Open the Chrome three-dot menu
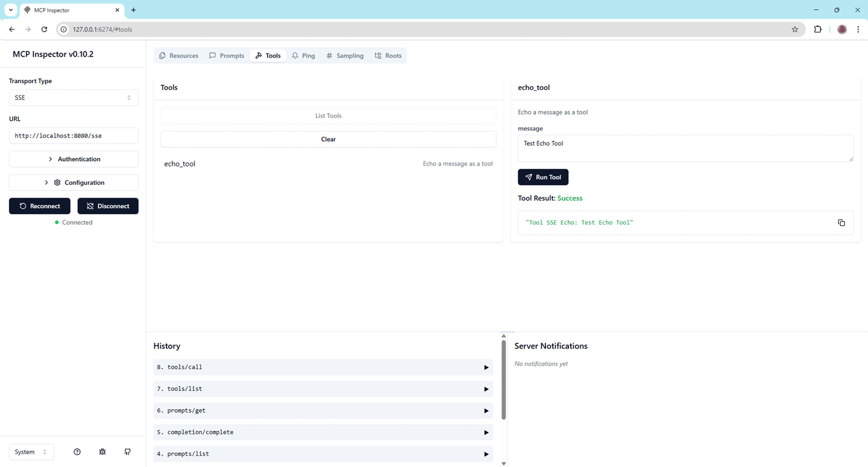Image resolution: width=868 pixels, height=467 pixels. point(858,29)
